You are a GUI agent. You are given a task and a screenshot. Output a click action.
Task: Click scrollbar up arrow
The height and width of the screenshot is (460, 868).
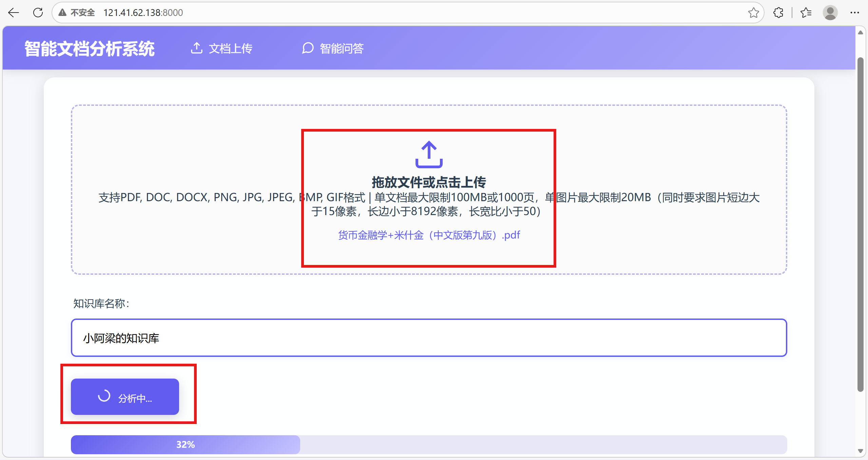tap(860, 33)
